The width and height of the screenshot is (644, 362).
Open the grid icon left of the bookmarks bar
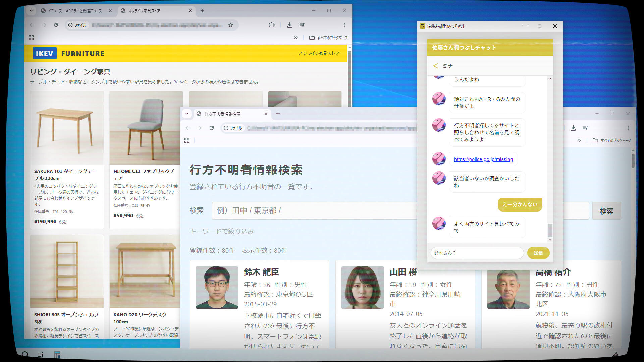(x=31, y=37)
